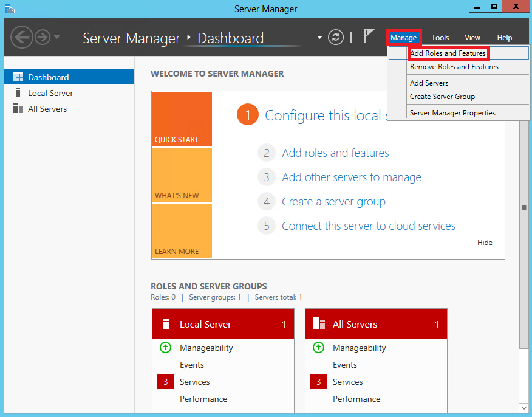Open the All Servers tile header
The width and height of the screenshot is (532, 417).
pos(376,324)
